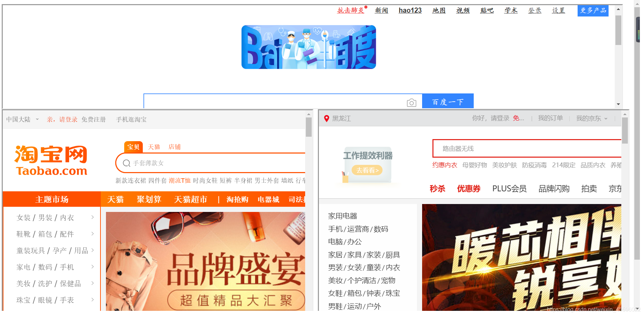This screenshot has width=644, height=316.
Task: Click the Taobao.com logo
Action: [51, 160]
